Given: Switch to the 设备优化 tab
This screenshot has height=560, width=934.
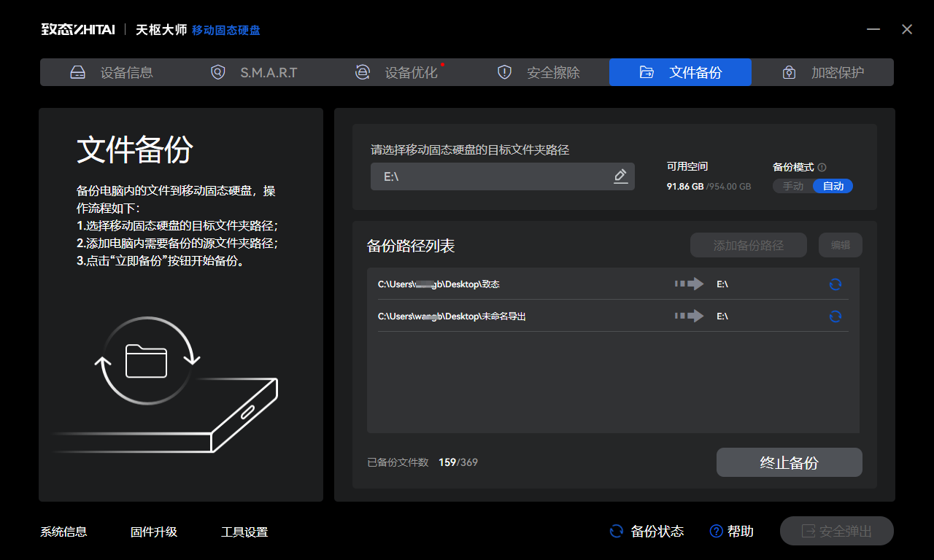Looking at the screenshot, I should click(x=396, y=72).
